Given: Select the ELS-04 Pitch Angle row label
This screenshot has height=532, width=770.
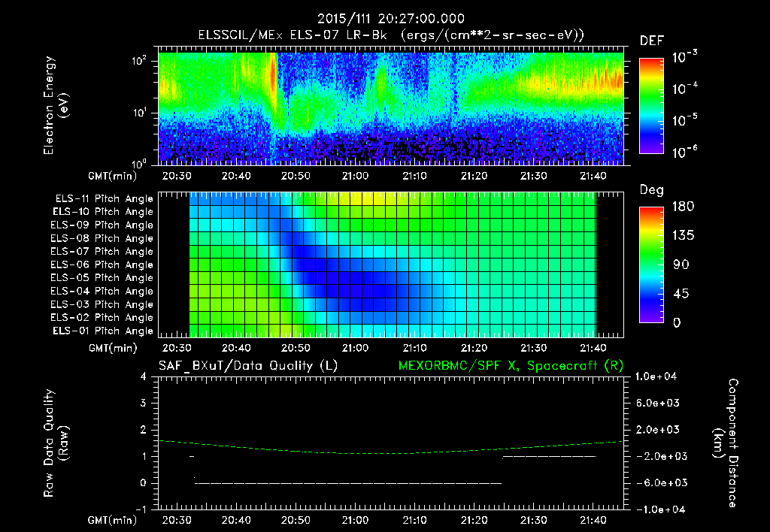Looking at the screenshot, I should tap(102, 292).
